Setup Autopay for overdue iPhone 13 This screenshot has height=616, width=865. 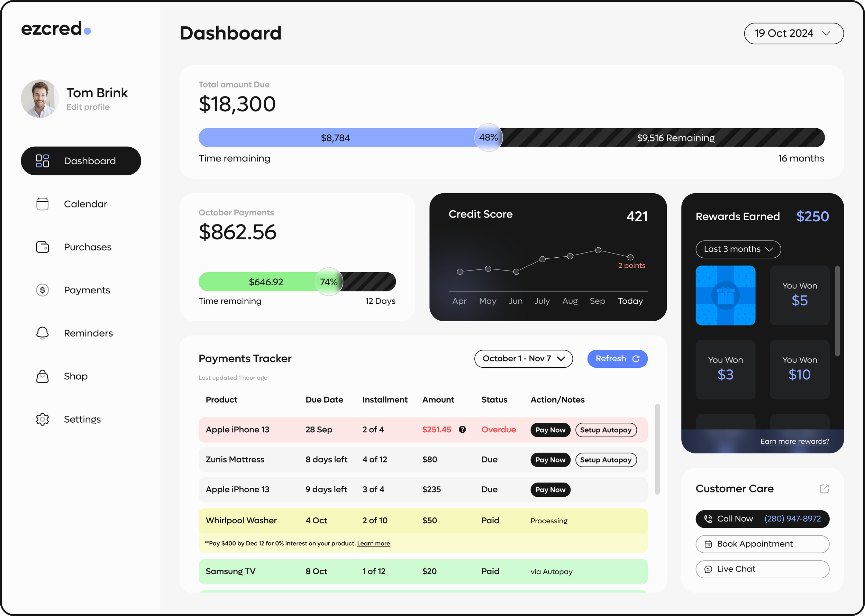pos(605,430)
